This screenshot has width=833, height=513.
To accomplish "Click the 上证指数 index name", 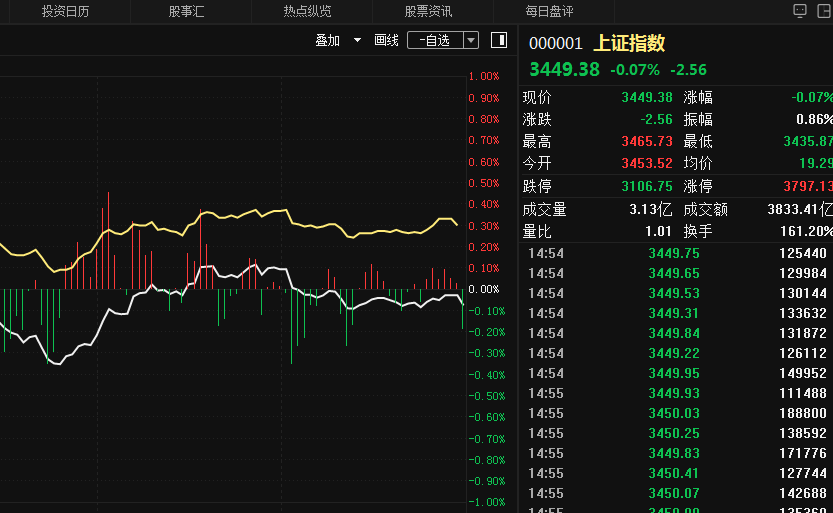I will click(629, 43).
